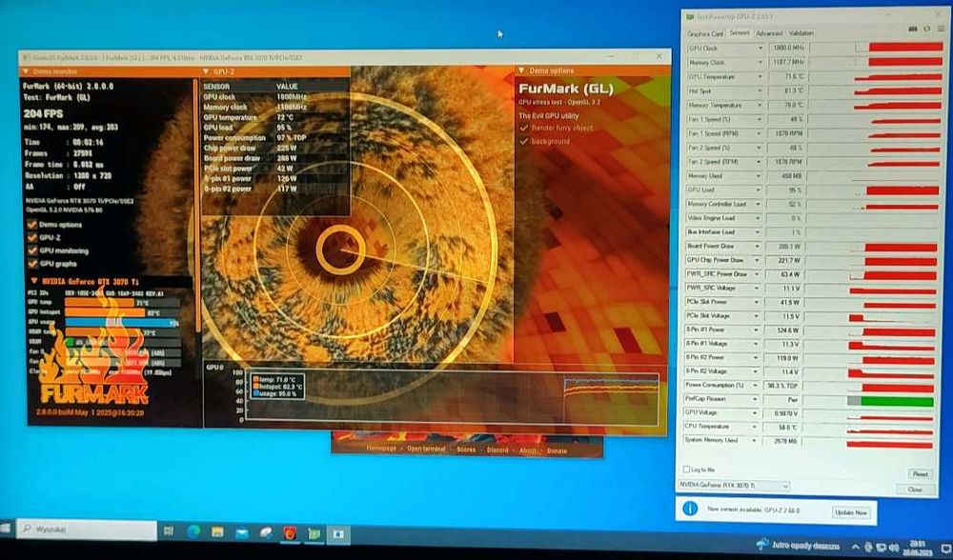Click the FurMark taskbar icon

click(x=290, y=534)
